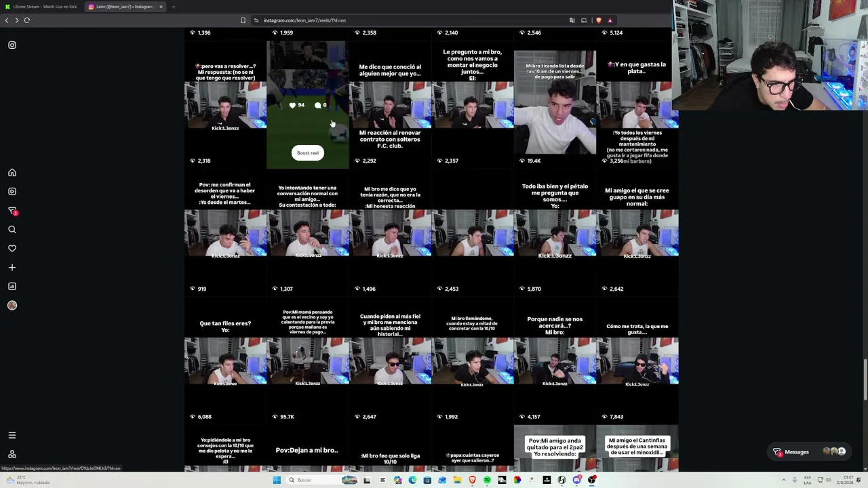Screen dimensions: 868x488
Task: Open reel "Todo iba bien y el pétalo"
Action: [555, 231]
